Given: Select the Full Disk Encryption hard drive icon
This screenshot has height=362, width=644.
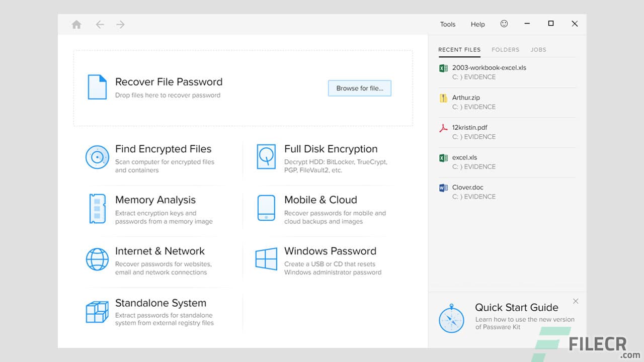Looking at the screenshot, I should [x=266, y=157].
